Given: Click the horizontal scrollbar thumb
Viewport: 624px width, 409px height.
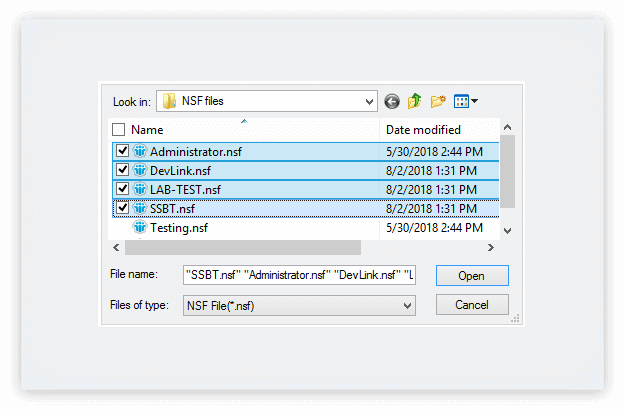Looking at the screenshot, I should click(x=242, y=247).
